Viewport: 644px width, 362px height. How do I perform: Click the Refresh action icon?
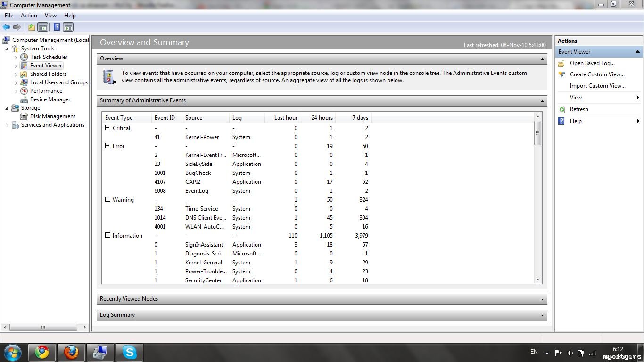coord(561,109)
